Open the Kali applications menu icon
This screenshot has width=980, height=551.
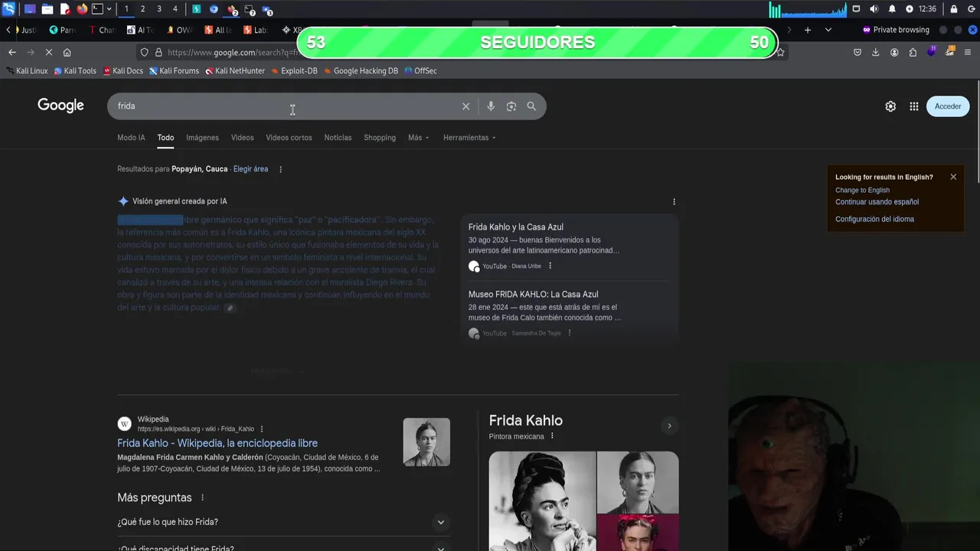tap(8, 9)
